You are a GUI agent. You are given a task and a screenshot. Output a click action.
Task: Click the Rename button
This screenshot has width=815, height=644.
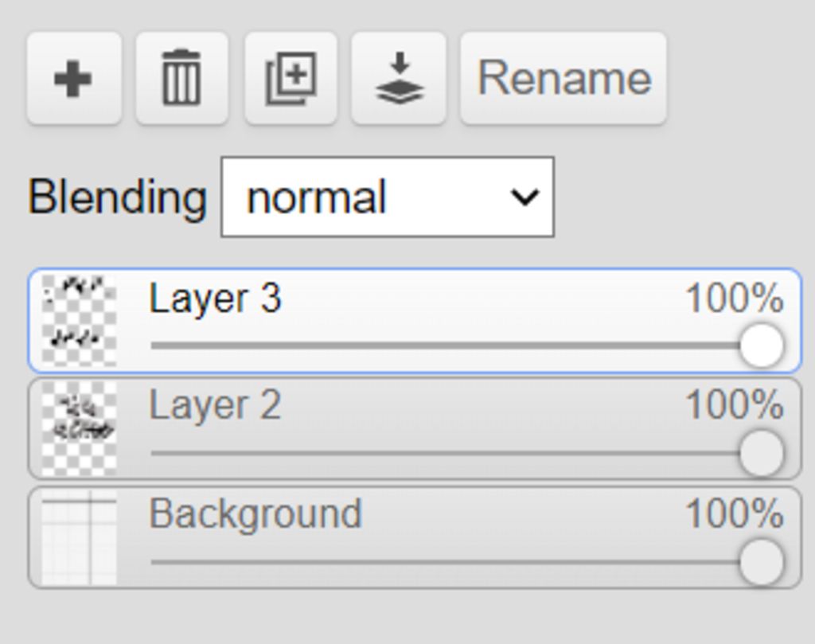tap(563, 79)
